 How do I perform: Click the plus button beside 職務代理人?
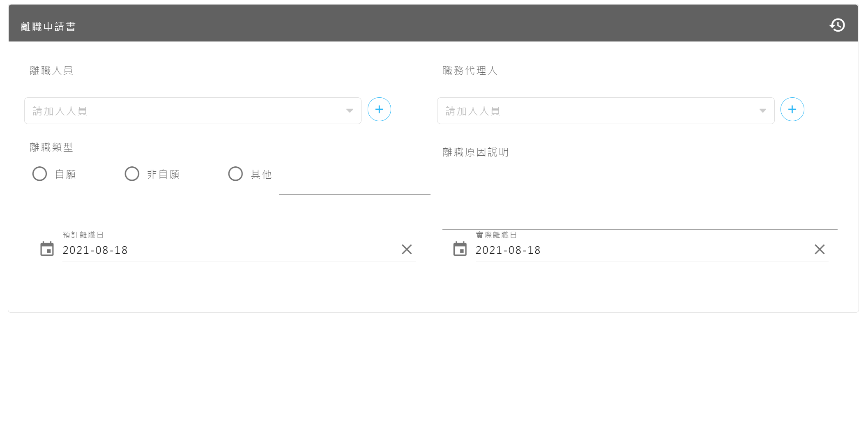pos(792,110)
